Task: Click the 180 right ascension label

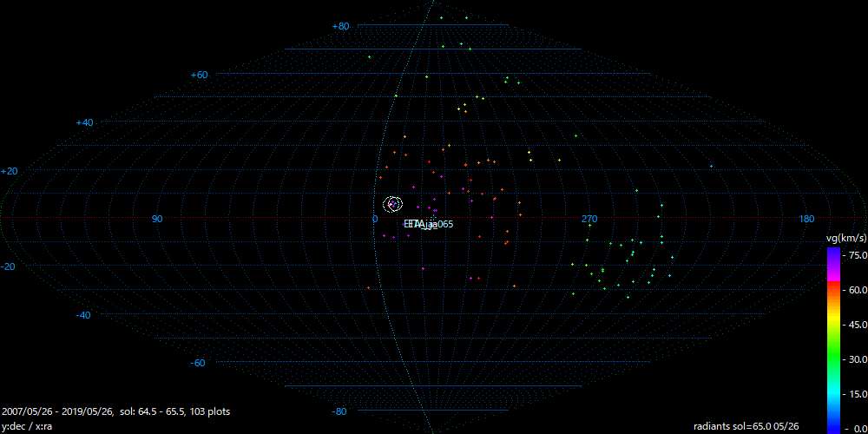Action: [806, 219]
